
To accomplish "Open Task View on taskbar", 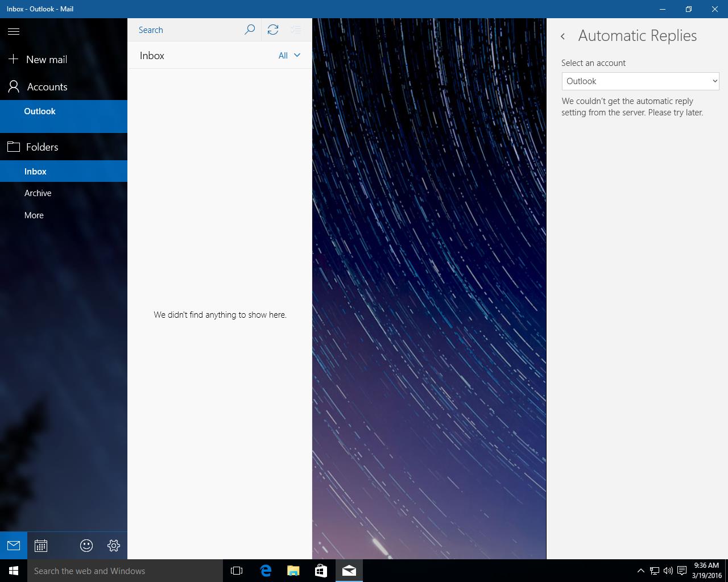I will pos(237,571).
